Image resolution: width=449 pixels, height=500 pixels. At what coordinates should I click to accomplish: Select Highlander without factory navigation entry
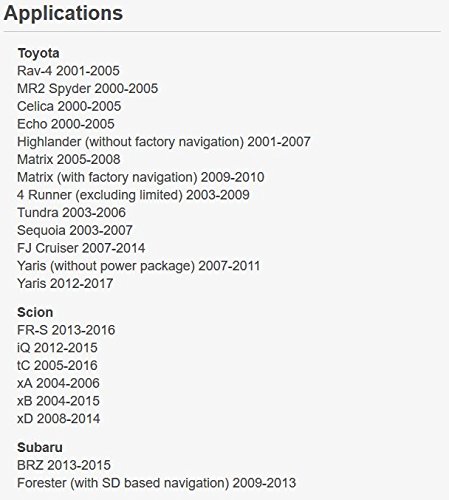coord(164,142)
